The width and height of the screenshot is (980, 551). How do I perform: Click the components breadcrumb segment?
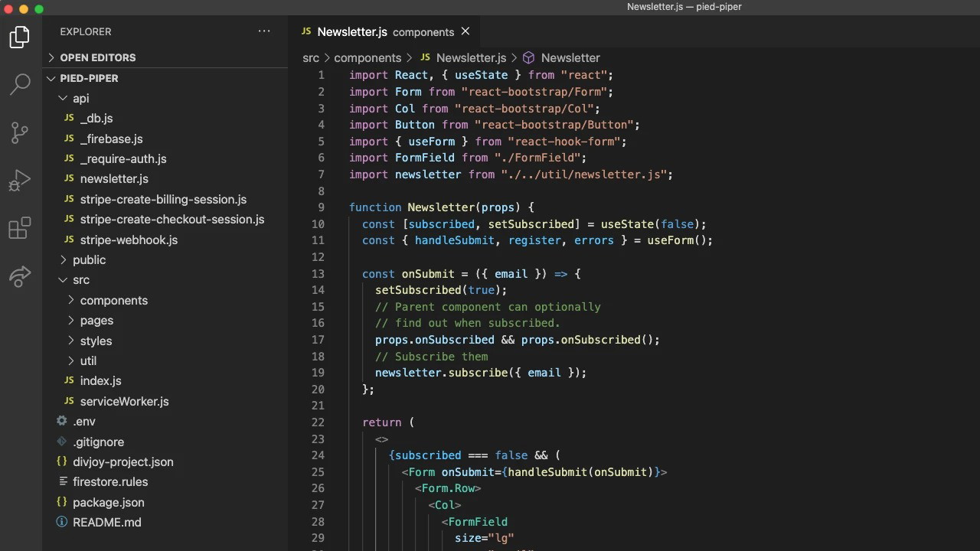(x=367, y=58)
